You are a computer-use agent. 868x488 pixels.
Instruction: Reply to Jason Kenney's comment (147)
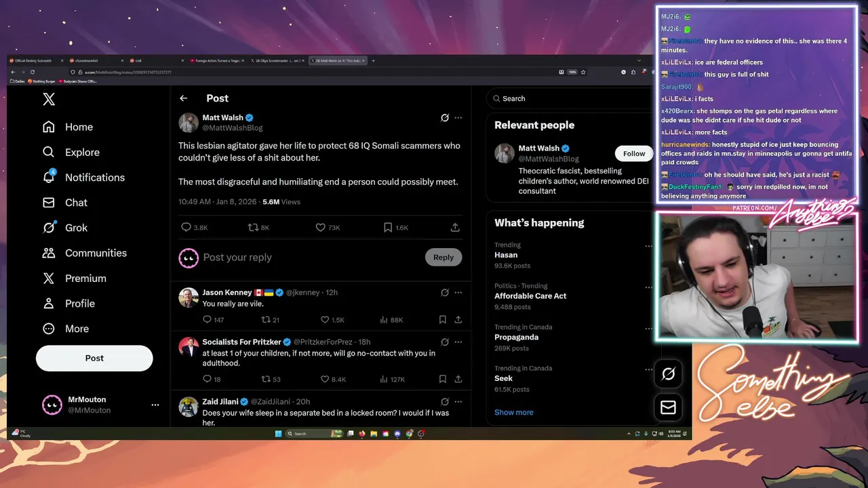coord(208,320)
